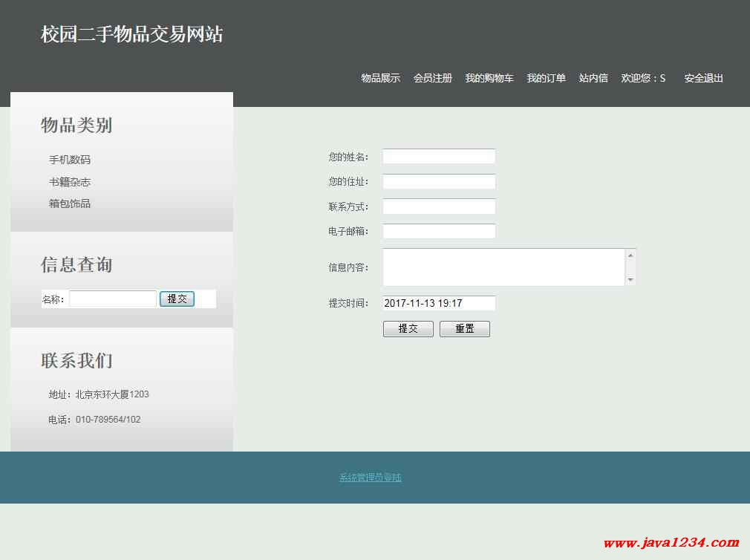The height and width of the screenshot is (560, 750).
Task: Select the 书籍杂志 category
Action: [x=70, y=182]
